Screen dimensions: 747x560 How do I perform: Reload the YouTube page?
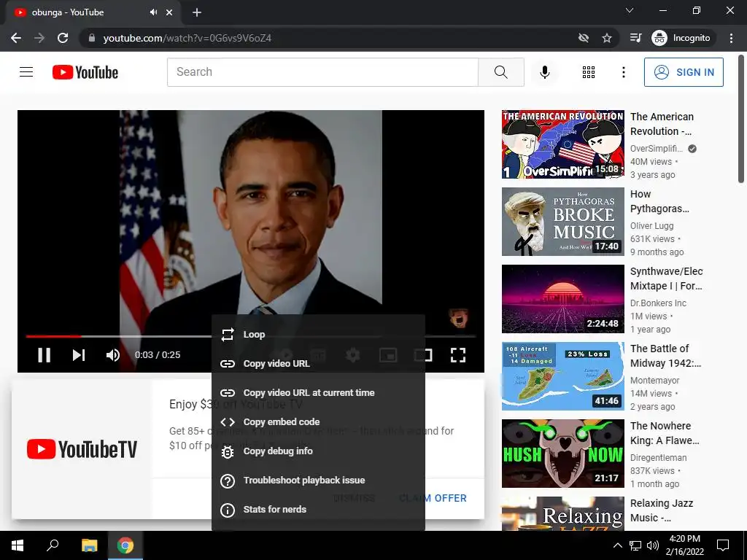[x=63, y=38]
